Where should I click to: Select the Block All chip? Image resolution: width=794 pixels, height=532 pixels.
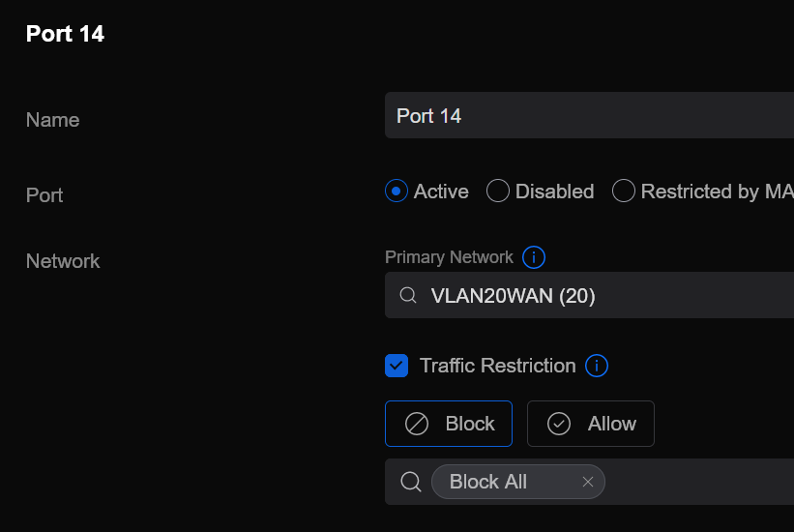tap(488, 482)
